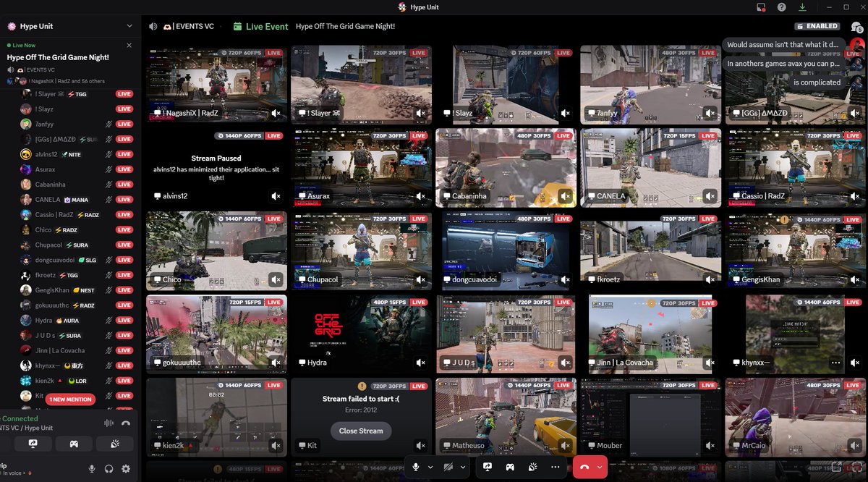Screen dimensions: 868x482
Task: Unmute the NagashiX | RadZ stream audio
Action: point(276,114)
